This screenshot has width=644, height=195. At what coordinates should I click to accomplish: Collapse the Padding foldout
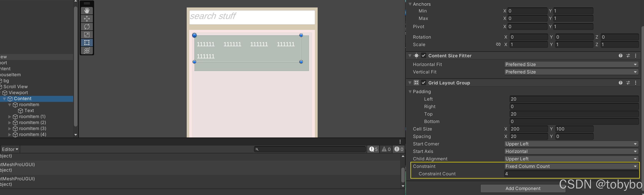click(410, 92)
